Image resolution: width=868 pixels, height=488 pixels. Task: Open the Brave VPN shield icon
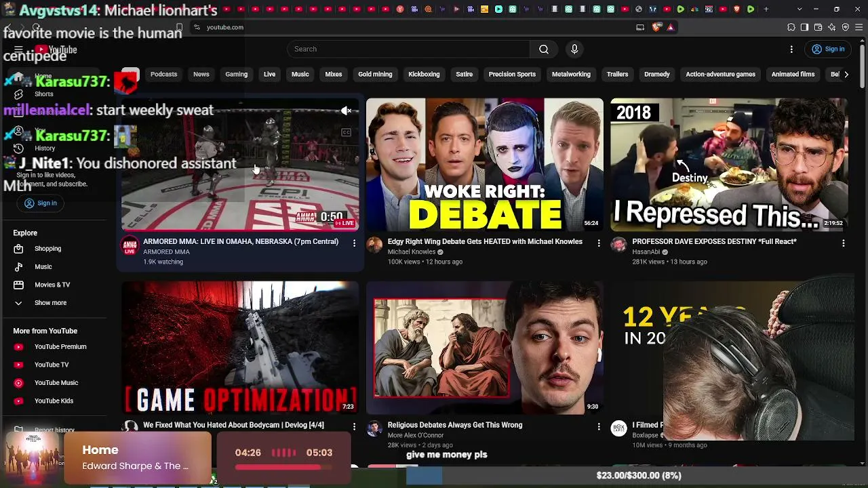846,27
